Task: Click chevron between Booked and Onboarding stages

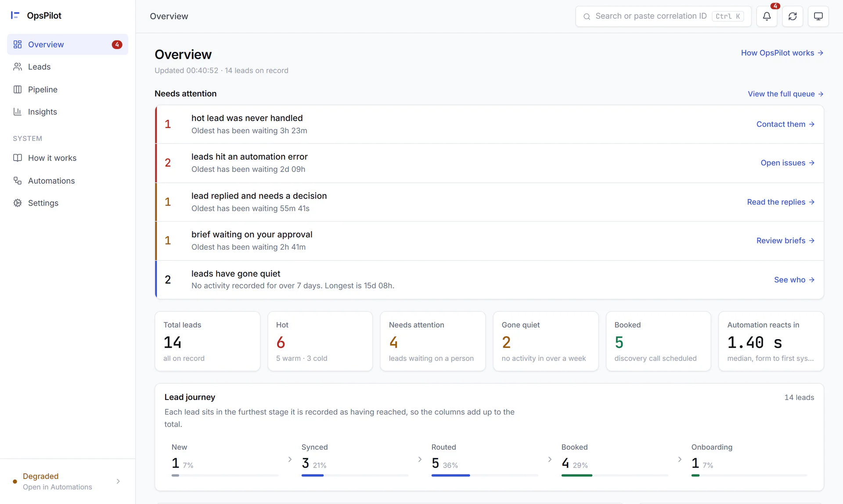Action: [680, 459]
